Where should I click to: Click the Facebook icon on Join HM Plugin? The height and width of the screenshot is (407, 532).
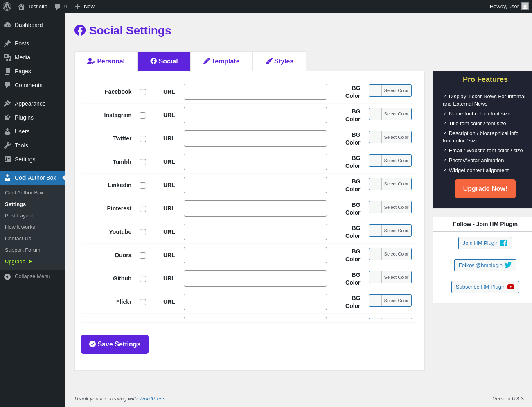504,243
